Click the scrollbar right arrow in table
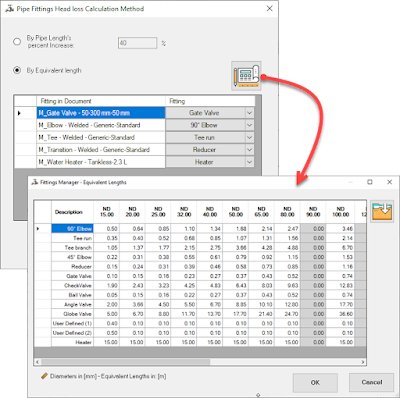 363,362
